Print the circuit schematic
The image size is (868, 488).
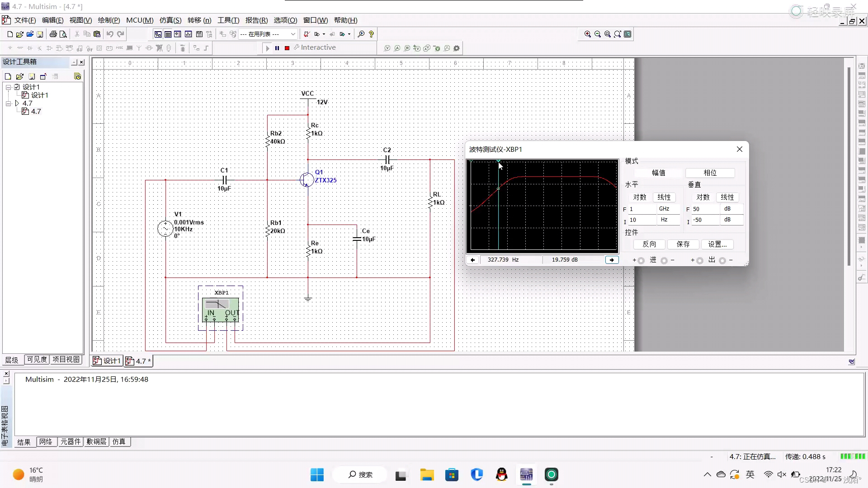[53, 34]
